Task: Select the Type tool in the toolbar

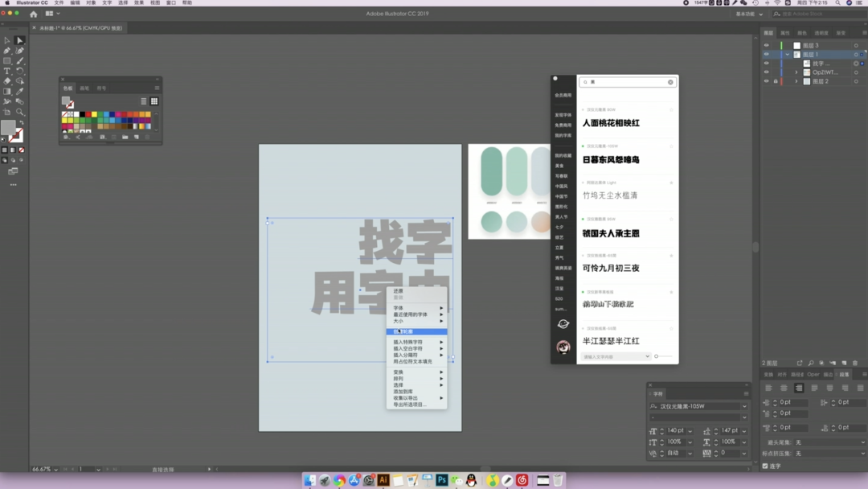Action: (7, 71)
